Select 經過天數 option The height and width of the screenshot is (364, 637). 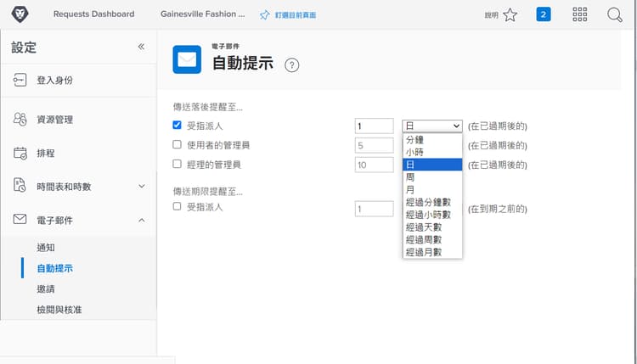[432, 227]
